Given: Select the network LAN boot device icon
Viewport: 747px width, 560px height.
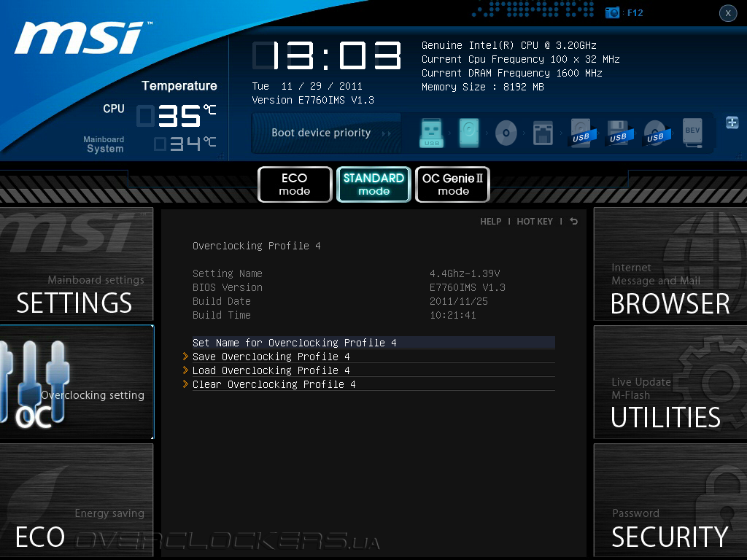Looking at the screenshot, I should 543,133.
